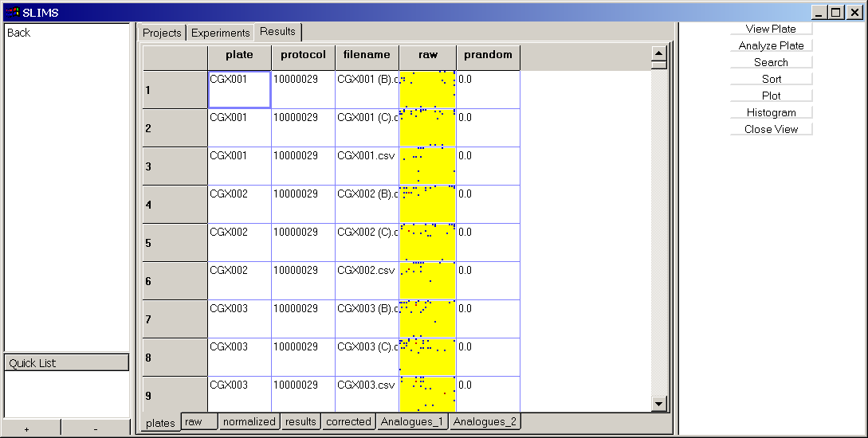Click the protocol column header
Screen dimensions: 868x438
tap(303, 55)
